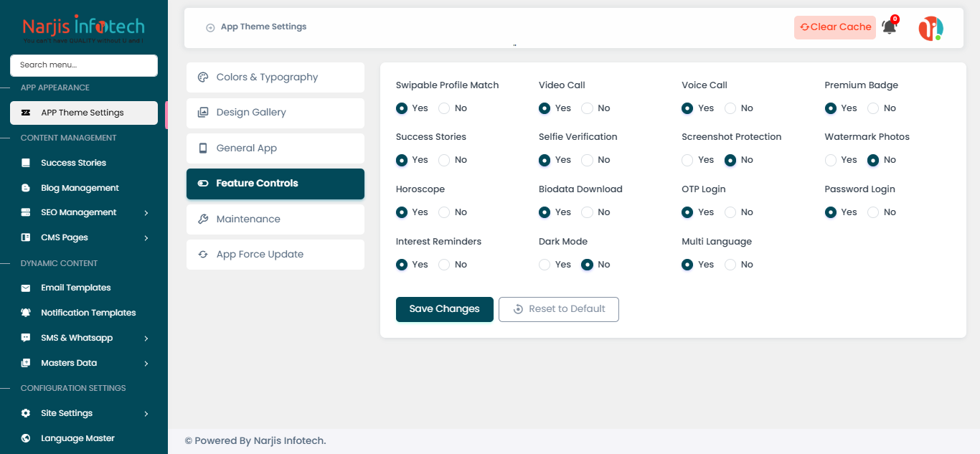This screenshot has width=980, height=454.
Task: Click the General App phone icon
Action: 203,148
